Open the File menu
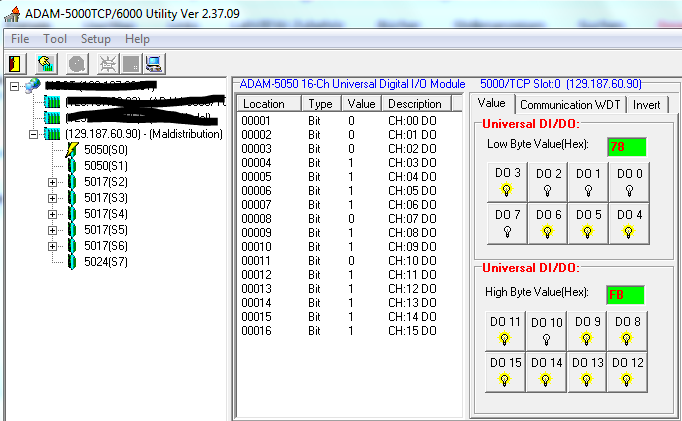 (20, 39)
